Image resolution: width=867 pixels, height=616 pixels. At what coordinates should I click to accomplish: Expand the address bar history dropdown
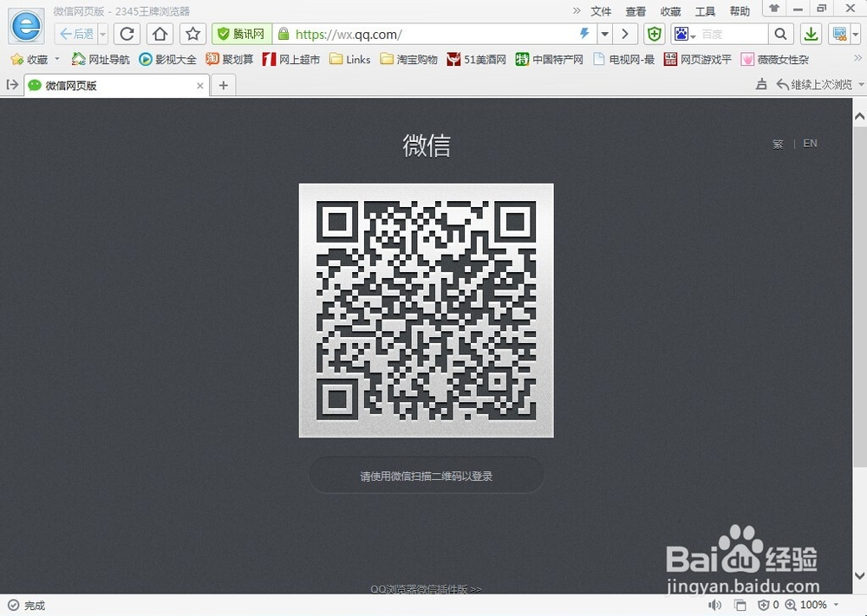click(x=605, y=35)
